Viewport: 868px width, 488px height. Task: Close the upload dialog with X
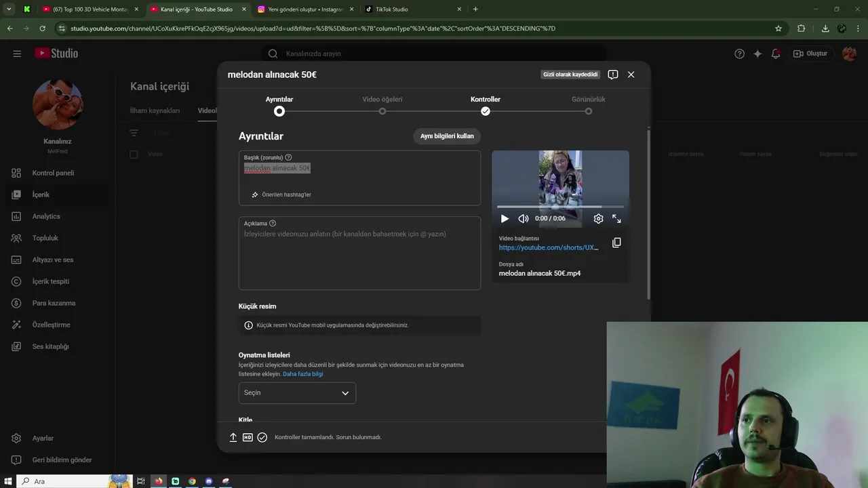pyautogui.click(x=631, y=75)
